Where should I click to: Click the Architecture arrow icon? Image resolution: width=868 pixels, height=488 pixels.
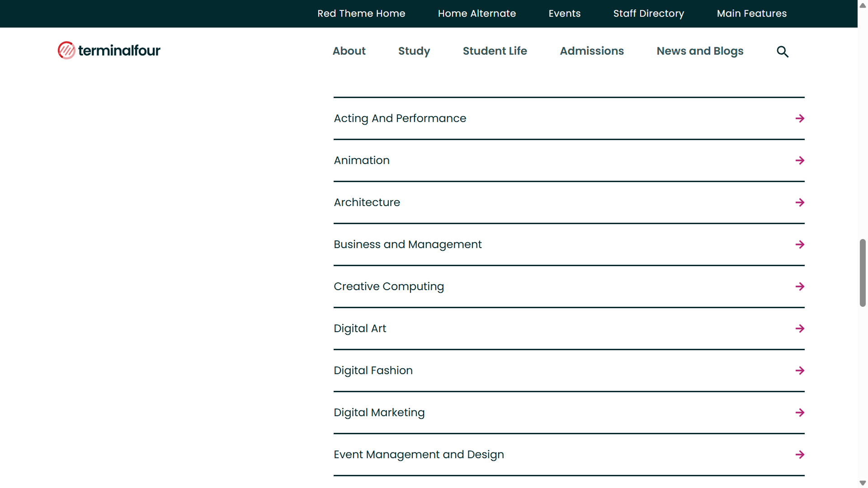pyautogui.click(x=800, y=202)
